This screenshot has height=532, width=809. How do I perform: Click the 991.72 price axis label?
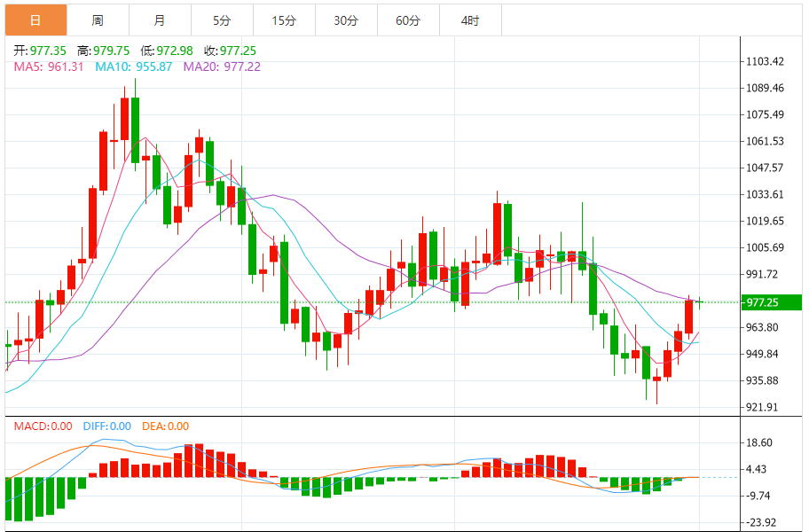coord(762,274)
